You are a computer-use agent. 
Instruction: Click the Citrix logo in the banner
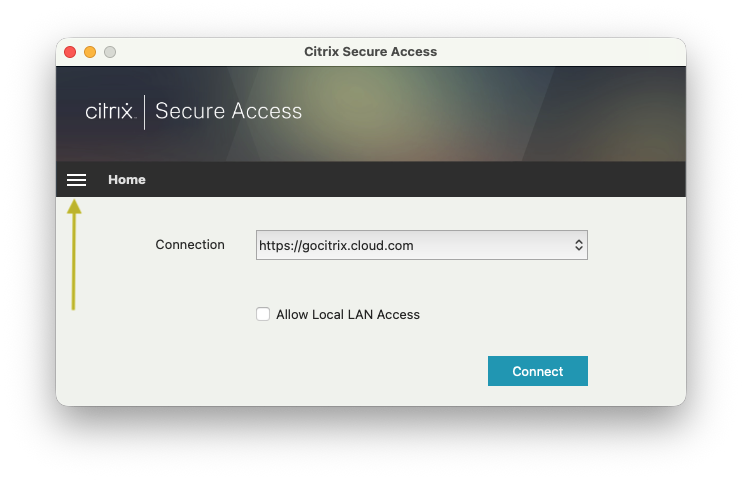point(109,112)
